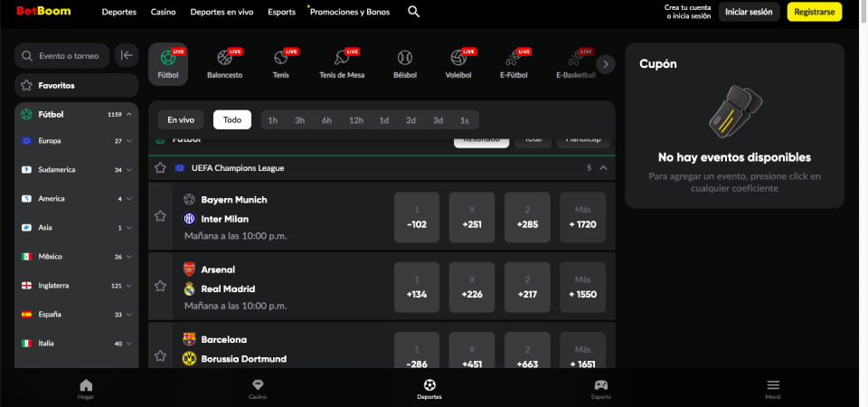This screenshot has width=868, height=407.
Task: Bet on Arsenal–Real Madrid draw at +226
Action: 472,287
